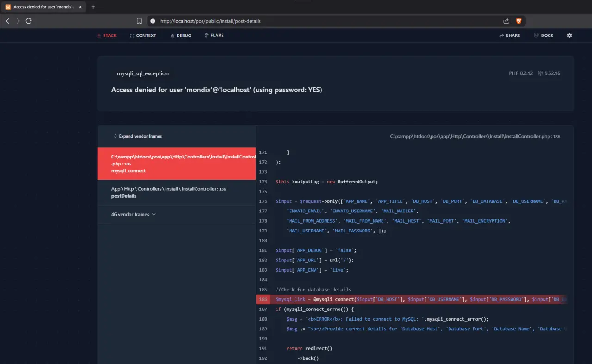Click the 'Access denied for user' error message

coord(217,90)
